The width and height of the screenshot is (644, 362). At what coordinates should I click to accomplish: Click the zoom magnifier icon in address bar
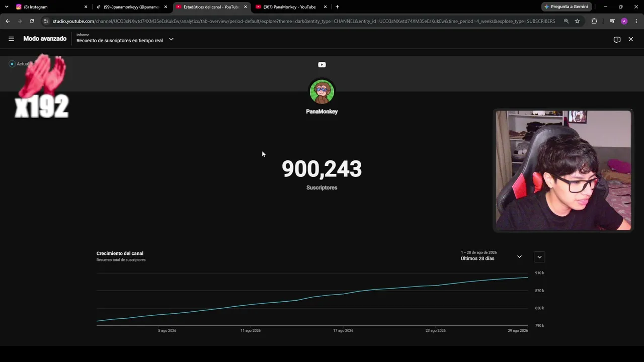tap(567, 21)
